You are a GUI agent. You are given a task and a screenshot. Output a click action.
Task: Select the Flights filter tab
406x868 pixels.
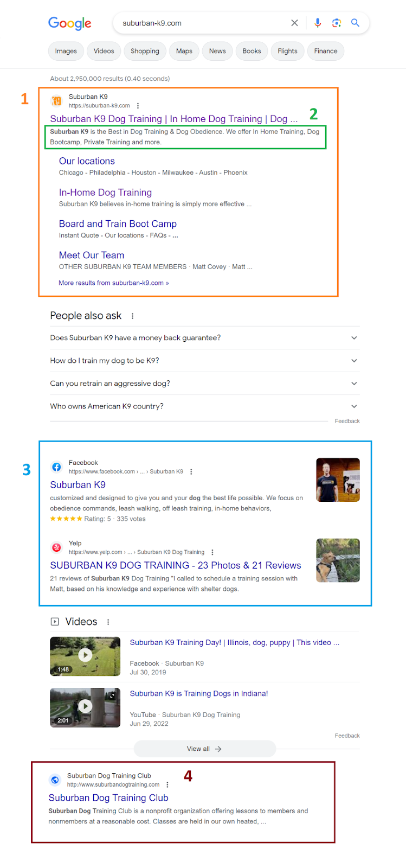point(287,51)
